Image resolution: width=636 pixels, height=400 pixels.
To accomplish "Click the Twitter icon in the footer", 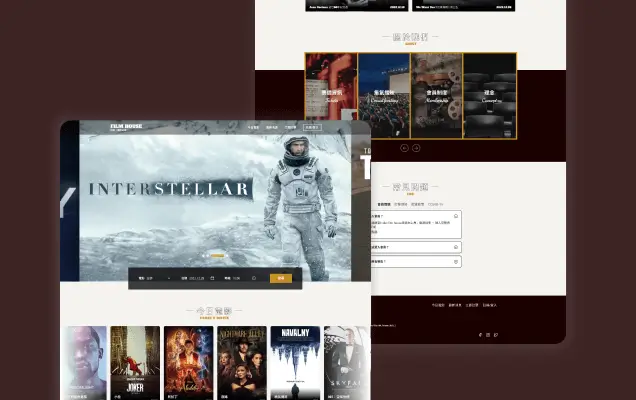I will [496, 335].
